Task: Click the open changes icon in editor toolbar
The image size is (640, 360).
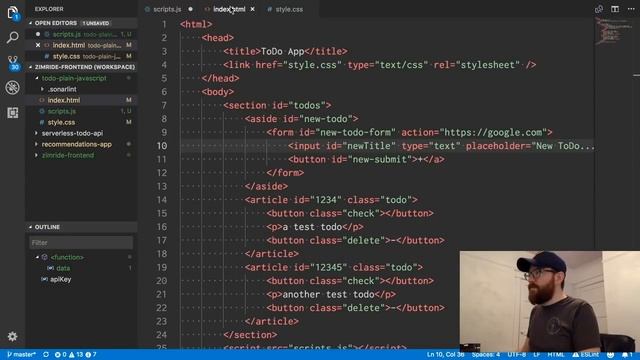Action: pyautogui.click(x=599, y=9)
